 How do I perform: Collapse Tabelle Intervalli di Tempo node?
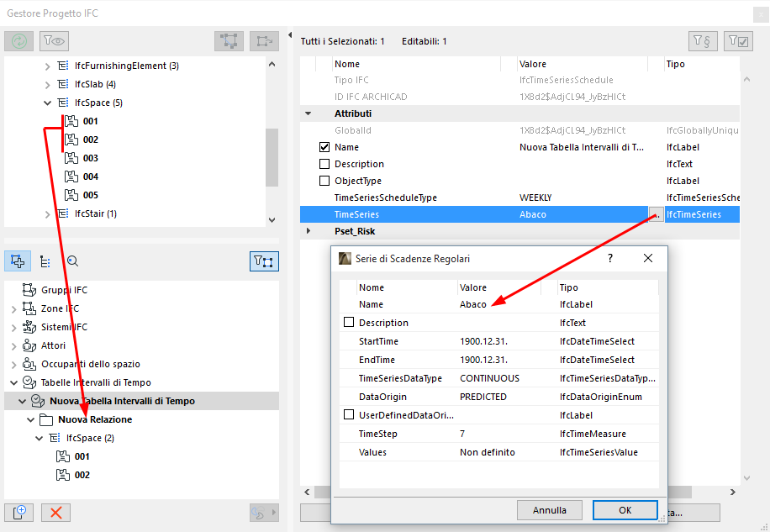pos(13,382)
